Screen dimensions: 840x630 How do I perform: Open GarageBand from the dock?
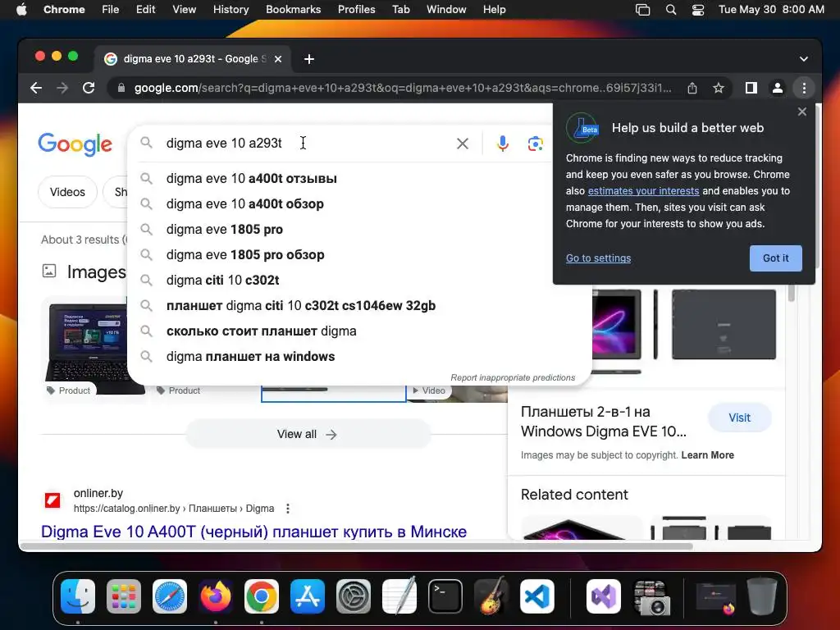coord(491,596)
